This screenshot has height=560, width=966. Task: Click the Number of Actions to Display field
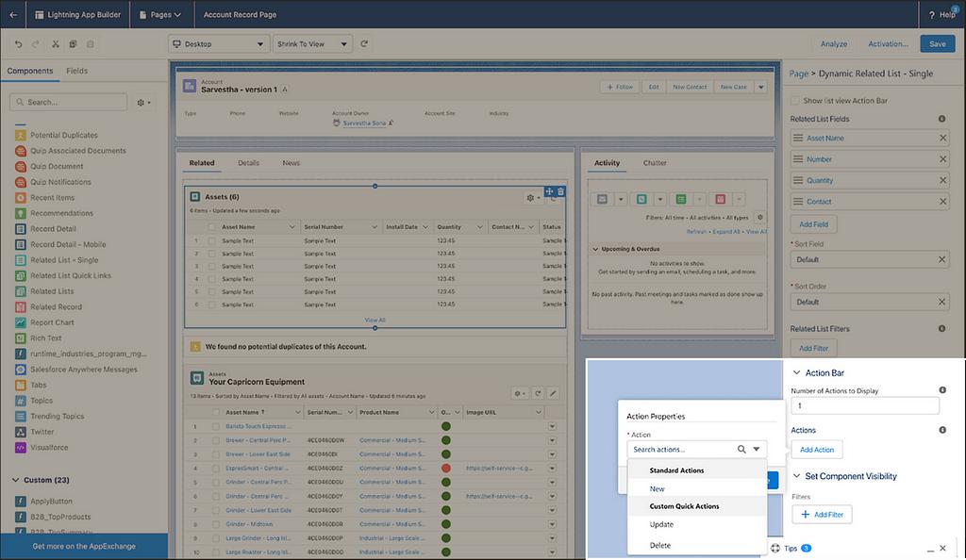(x=865, y=406)
